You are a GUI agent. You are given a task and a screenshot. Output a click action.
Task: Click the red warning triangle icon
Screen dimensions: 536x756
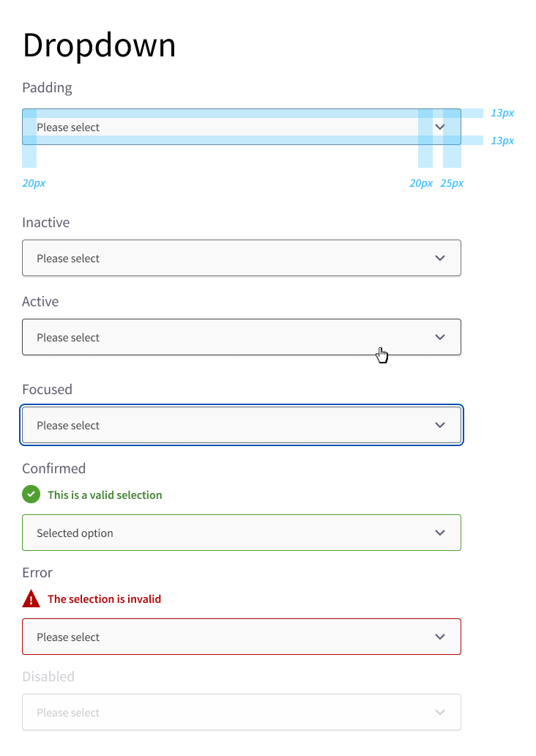[31, 598]
